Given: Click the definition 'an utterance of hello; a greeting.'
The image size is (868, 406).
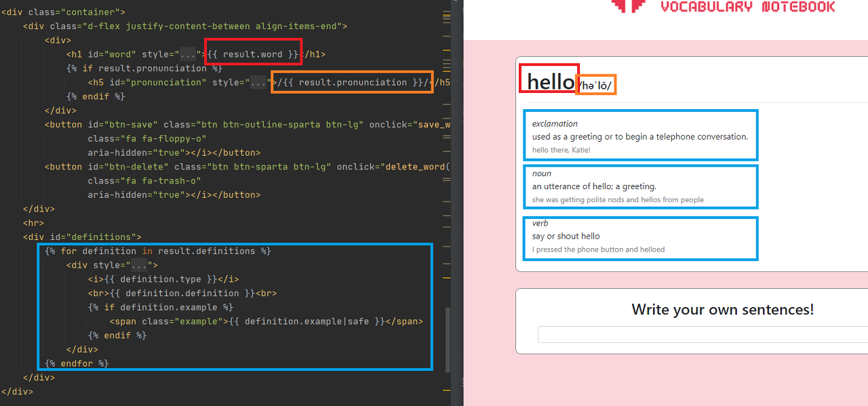Looking at the screenshot, I should (x=594, y=186).
